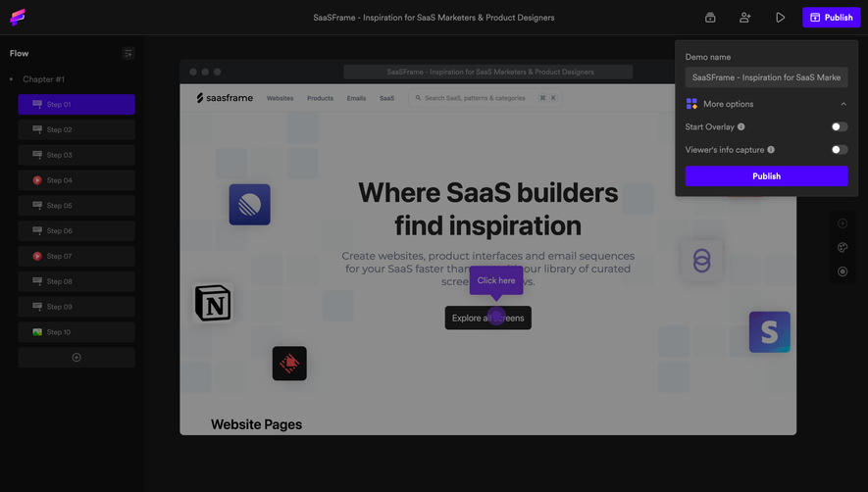Viewport: 868px width, 492px height.
Task: Select video Step 04 in the flow
Action: pos(77,180)
